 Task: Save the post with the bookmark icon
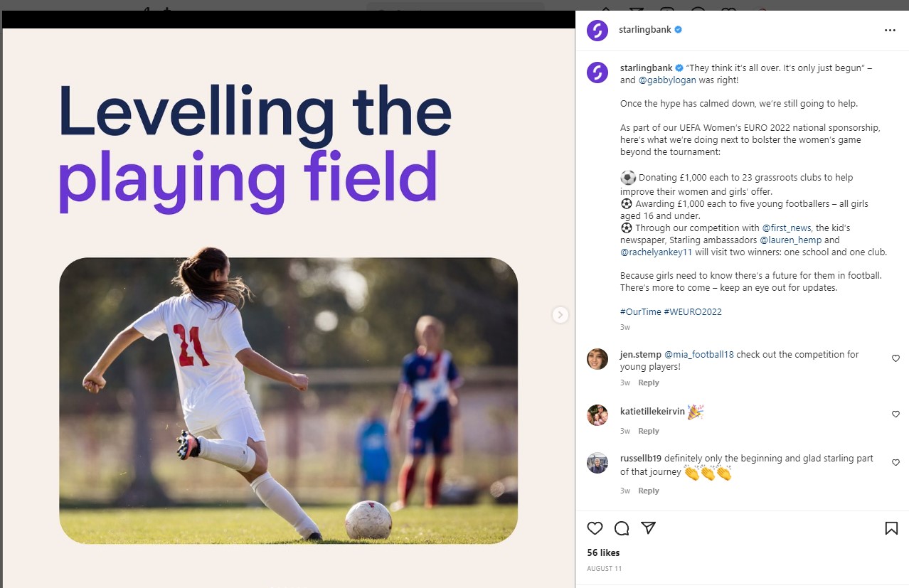pyautogui.click(x=891, y=528)
